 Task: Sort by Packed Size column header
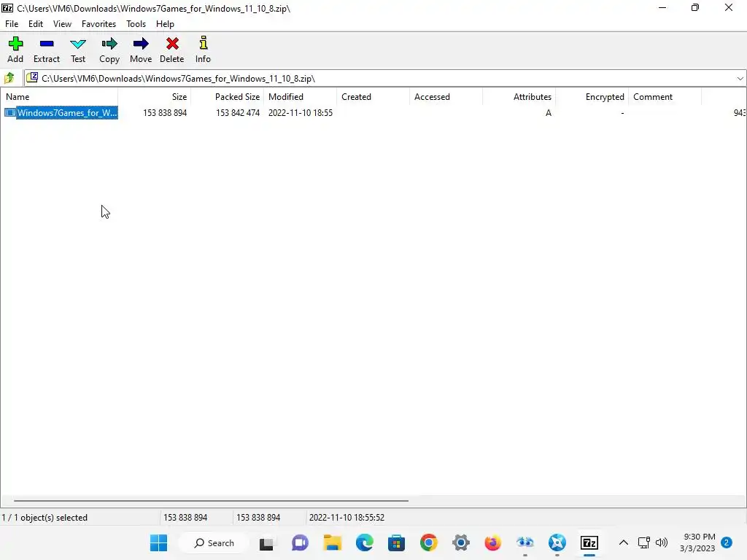click(228, 97)
